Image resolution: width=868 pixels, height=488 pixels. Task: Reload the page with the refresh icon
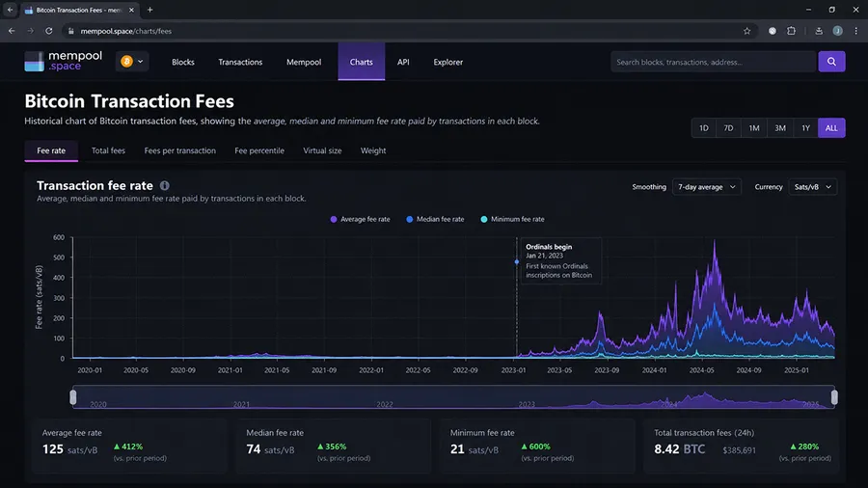pyautogui.click(x=49, y=31)
